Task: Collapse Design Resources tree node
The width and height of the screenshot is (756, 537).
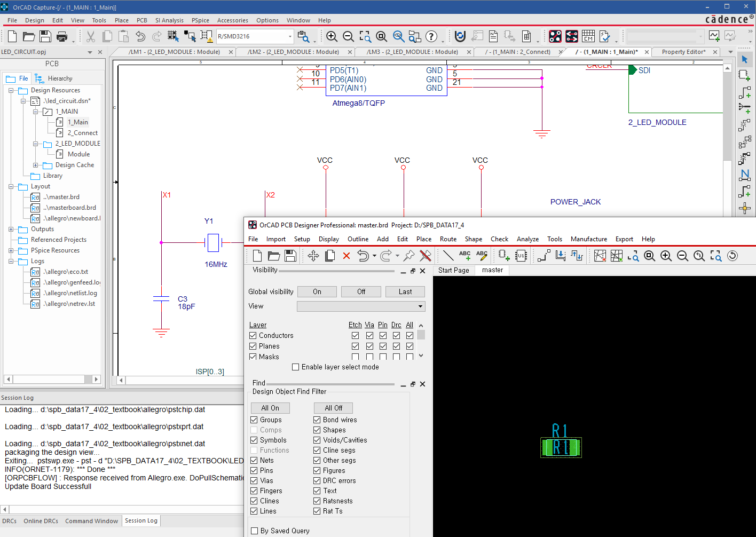Action: click(x=11, y=90)
